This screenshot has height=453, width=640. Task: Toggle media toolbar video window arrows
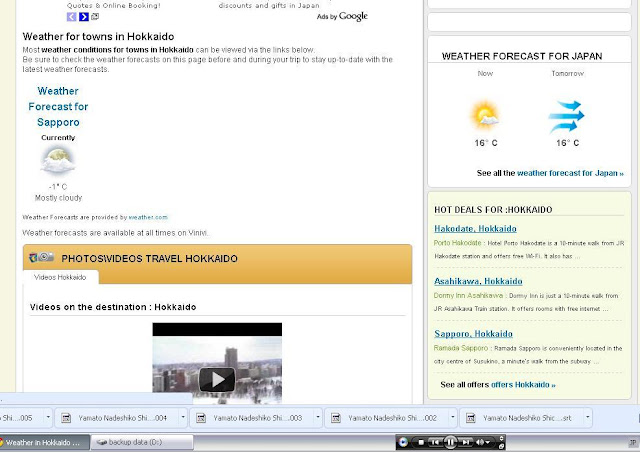[x=502, y=439]
